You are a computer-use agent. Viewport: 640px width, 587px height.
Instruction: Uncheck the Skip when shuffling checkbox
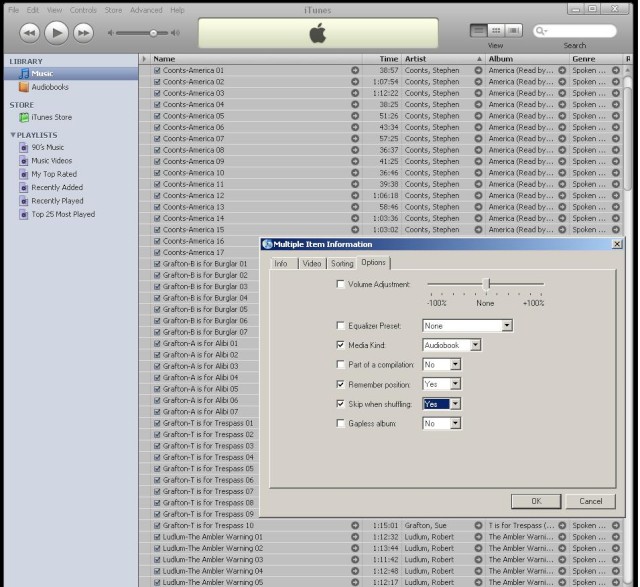coord(340,404)
